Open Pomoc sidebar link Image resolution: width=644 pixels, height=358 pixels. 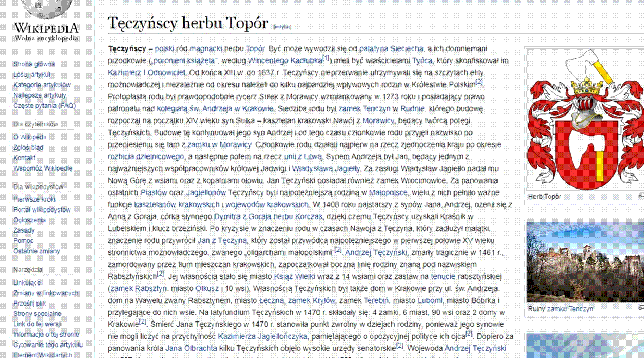23,240
